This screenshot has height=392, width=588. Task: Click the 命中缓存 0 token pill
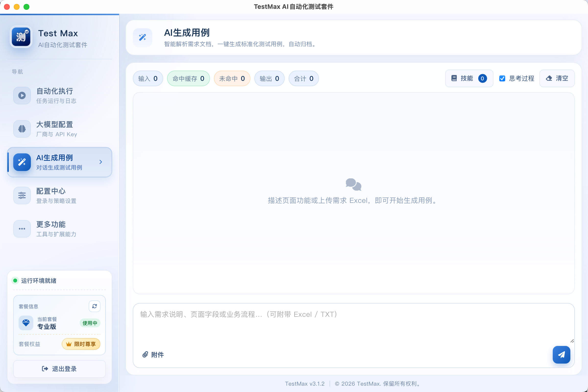pyautogui.click(x=188, y=78)
